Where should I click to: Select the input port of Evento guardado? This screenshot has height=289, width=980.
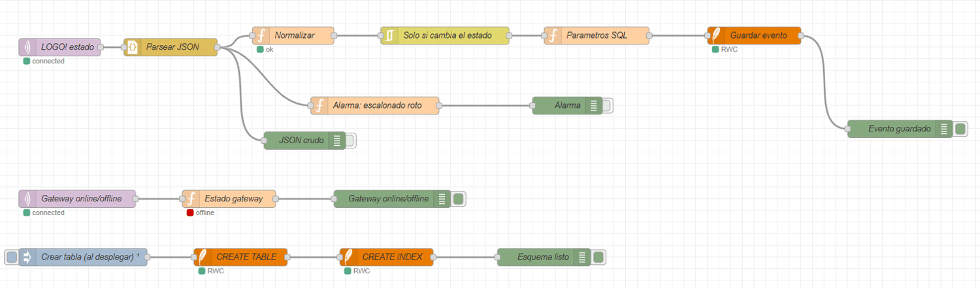[x=848, y=129]
